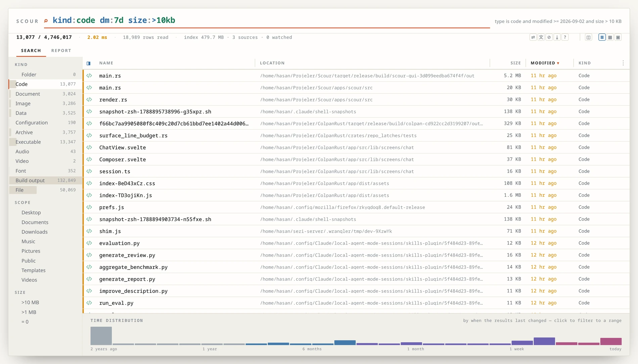Open the language (文) toolbar icon
Viewport: 638px width, 364px height.
click(541, 37)
